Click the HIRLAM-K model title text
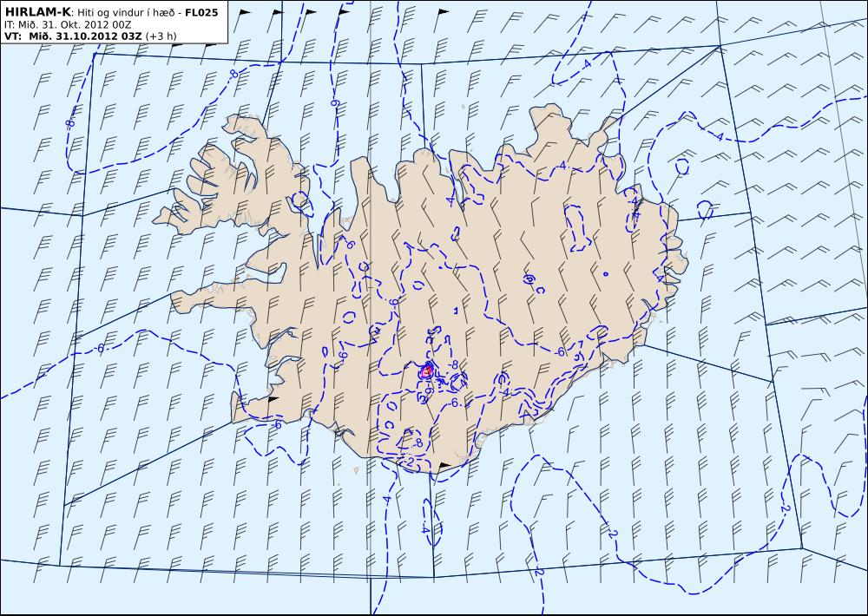 [x=37, y=11]
